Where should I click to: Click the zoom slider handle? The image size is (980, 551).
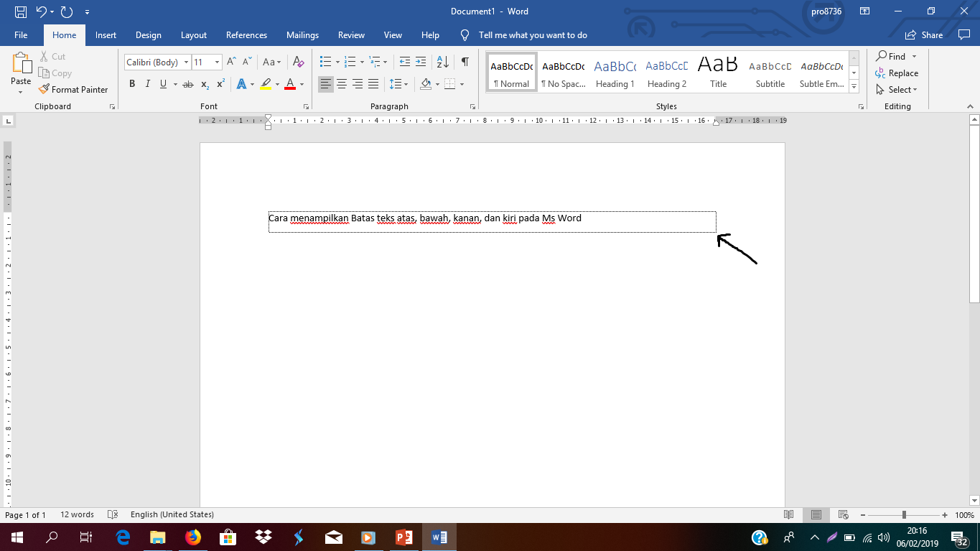(904, 515)
